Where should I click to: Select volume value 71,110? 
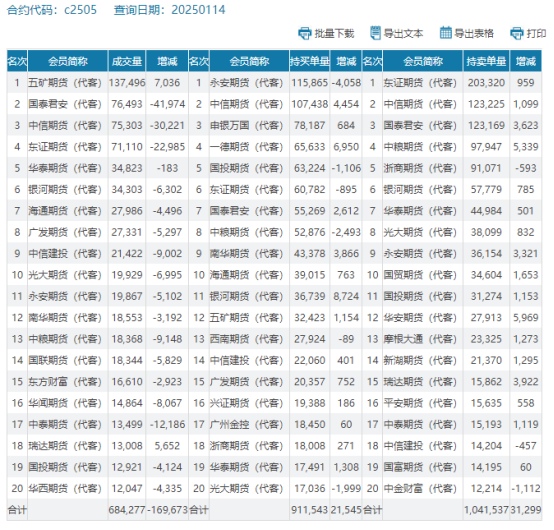(x=127, y=147)
